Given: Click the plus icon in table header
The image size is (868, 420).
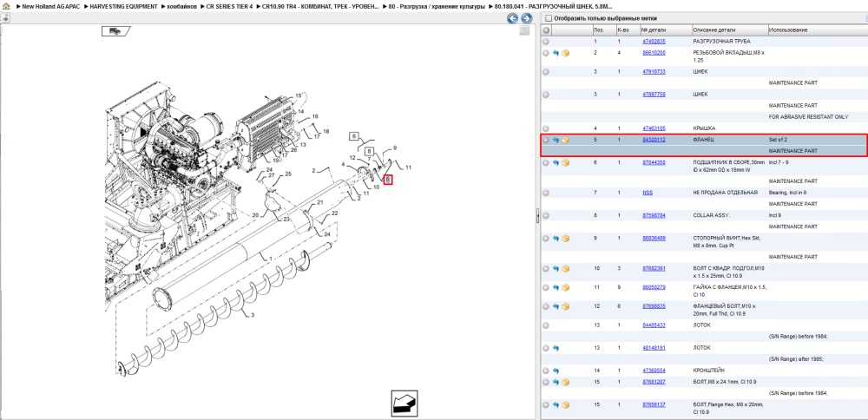Looking at the screenshot, I should click(546, 30).
